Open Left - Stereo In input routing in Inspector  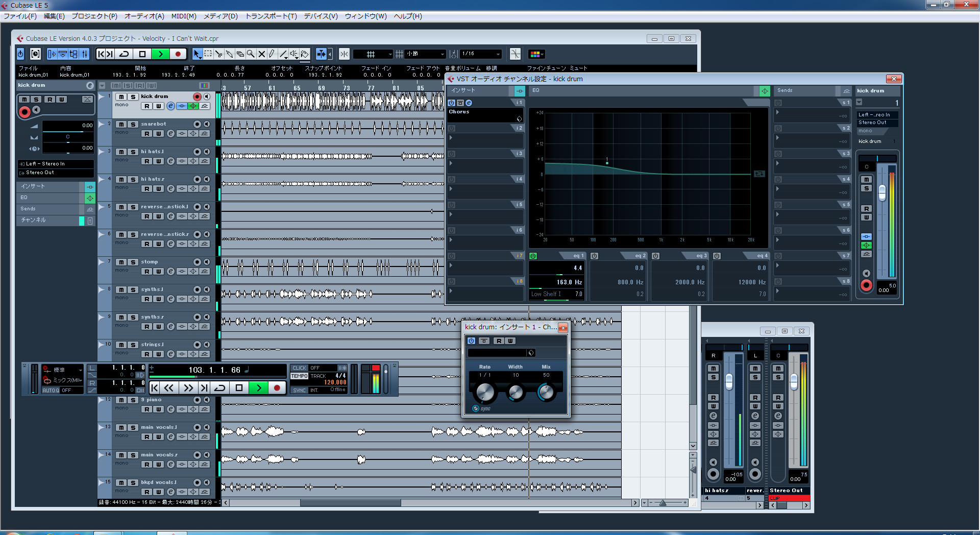(x=55, y=164)
